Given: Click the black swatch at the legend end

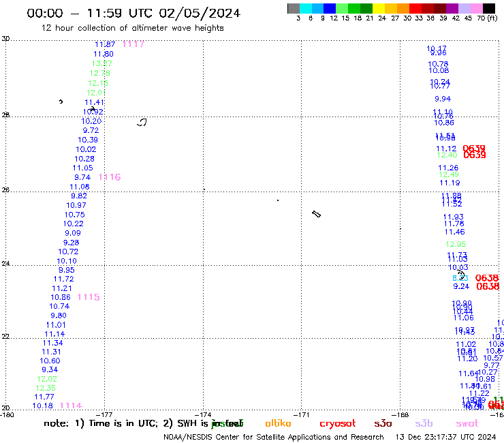Looking at the screenshot, I should 489,8.
